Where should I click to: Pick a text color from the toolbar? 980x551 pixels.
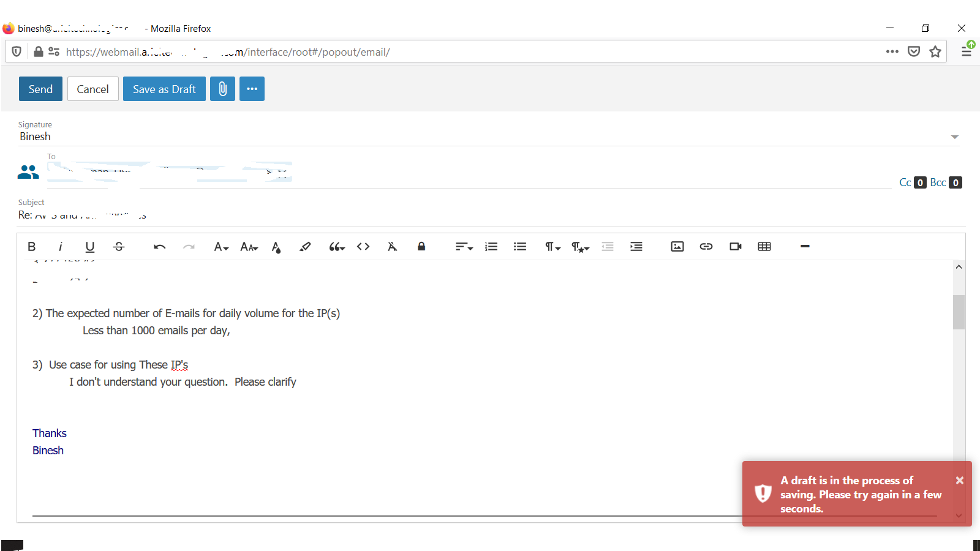point(276,247)
